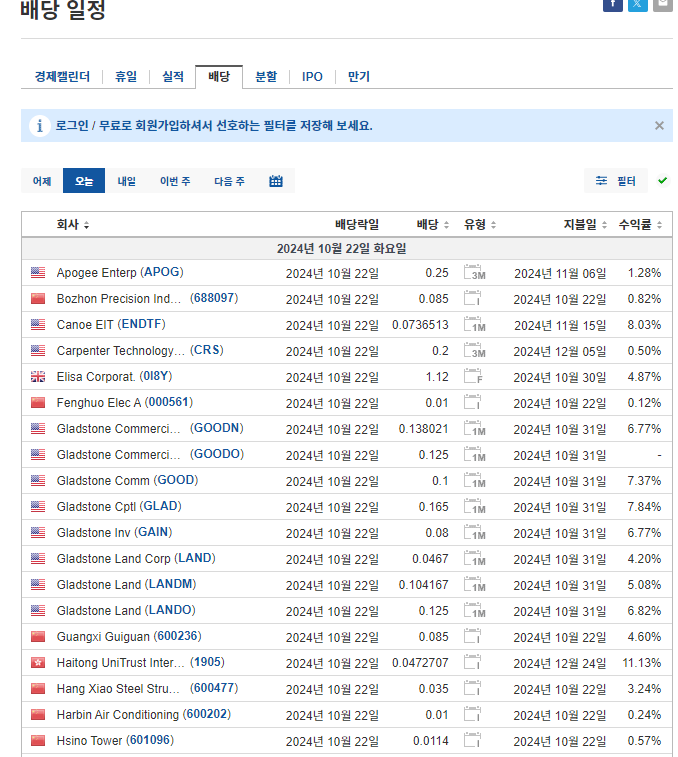Switch to the 실적 tab

(x=173, y=77)
